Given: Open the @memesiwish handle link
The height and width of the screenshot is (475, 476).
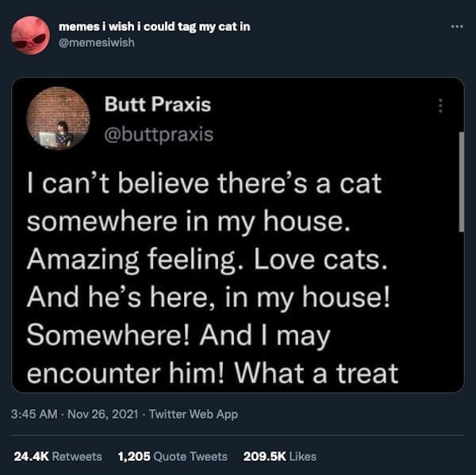Looking at the screenshot, I should (97, 43).
